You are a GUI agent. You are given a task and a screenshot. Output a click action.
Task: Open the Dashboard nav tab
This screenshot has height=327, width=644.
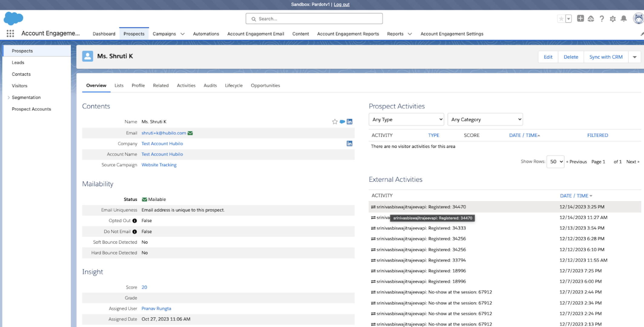click(104, 34)
